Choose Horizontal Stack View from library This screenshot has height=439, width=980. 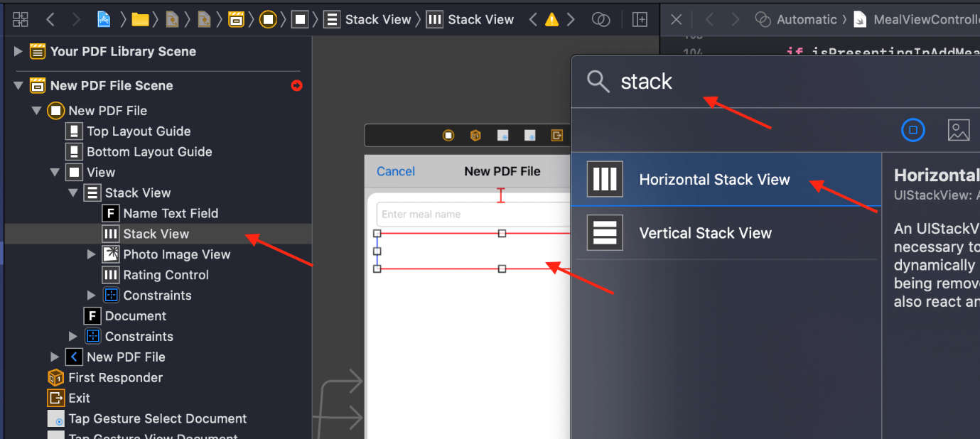(x=727, y=180)
